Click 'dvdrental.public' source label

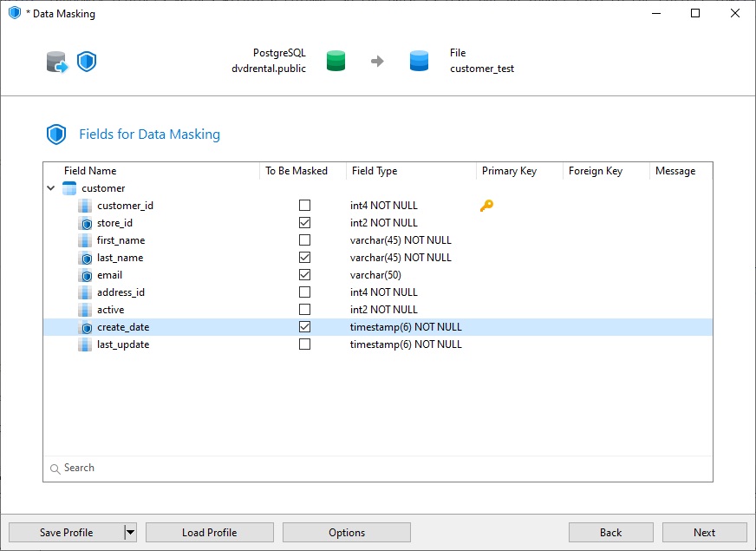point(269,69)
